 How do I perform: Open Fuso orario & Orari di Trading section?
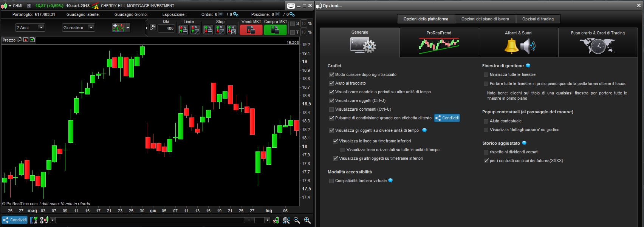point(598,42)
